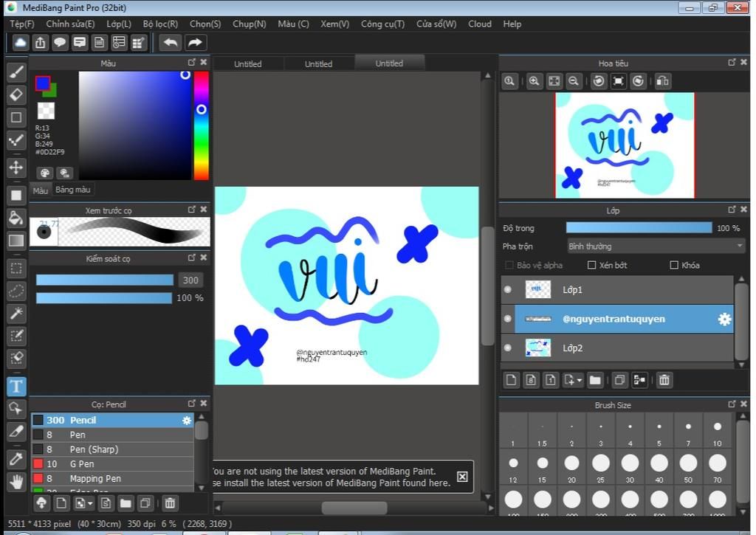Select the Eraser tool
Viewport: 756px width, 535px height.
[16, 95]
